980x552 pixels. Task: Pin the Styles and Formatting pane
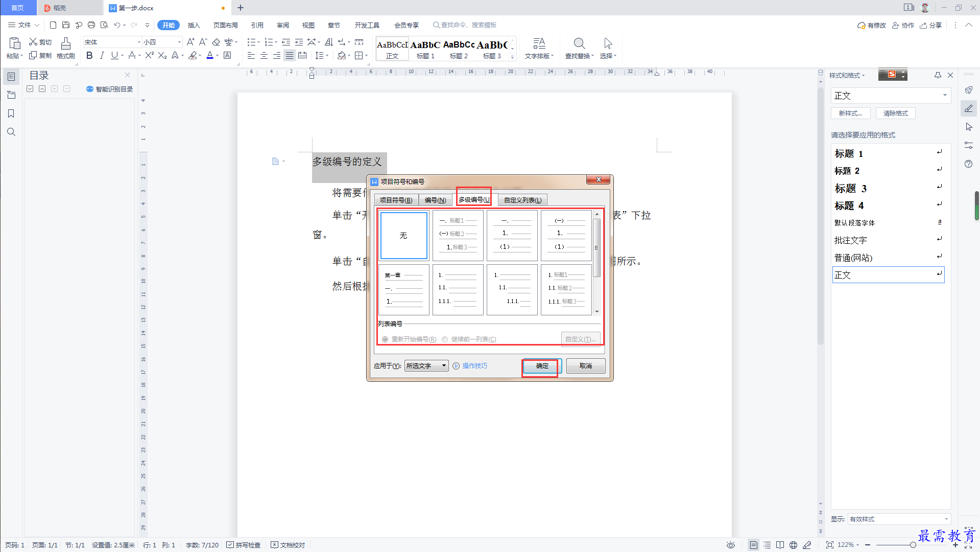point(938,75)
